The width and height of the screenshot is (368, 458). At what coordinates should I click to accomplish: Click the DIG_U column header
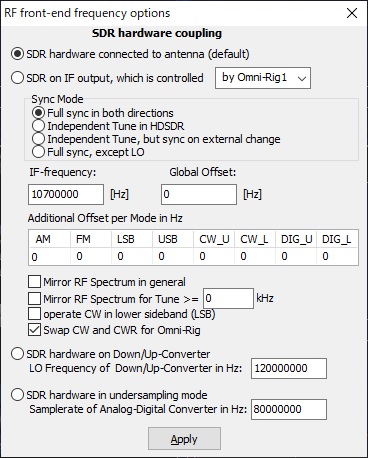click(296, 239)
